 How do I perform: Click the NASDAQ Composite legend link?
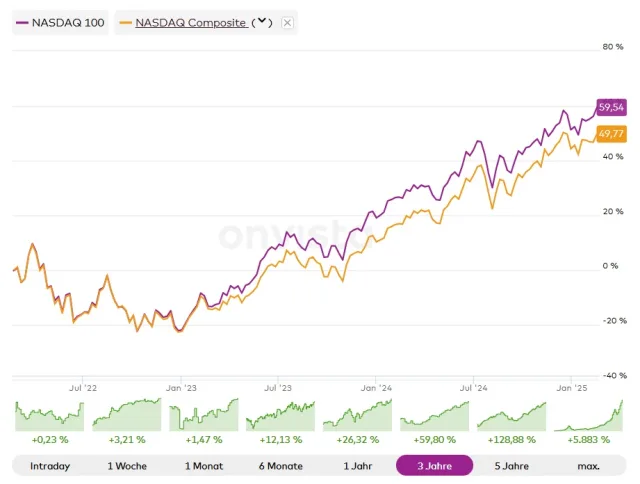190,23
